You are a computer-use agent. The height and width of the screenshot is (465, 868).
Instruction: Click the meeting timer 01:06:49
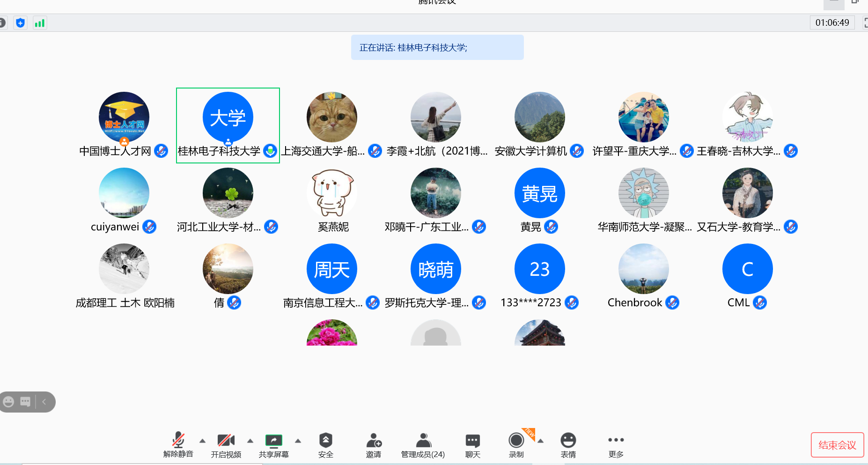click(x=832, y=22)
